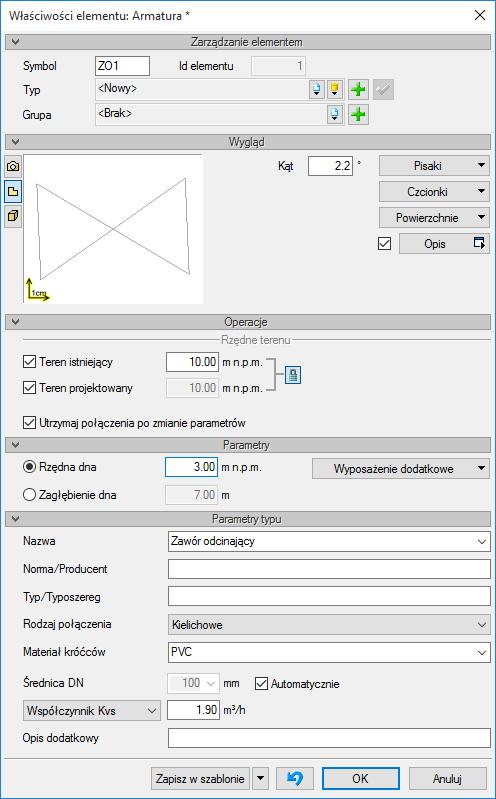
Task: Toggle Teren projektowany checkbox
Action: pos(29,388)
